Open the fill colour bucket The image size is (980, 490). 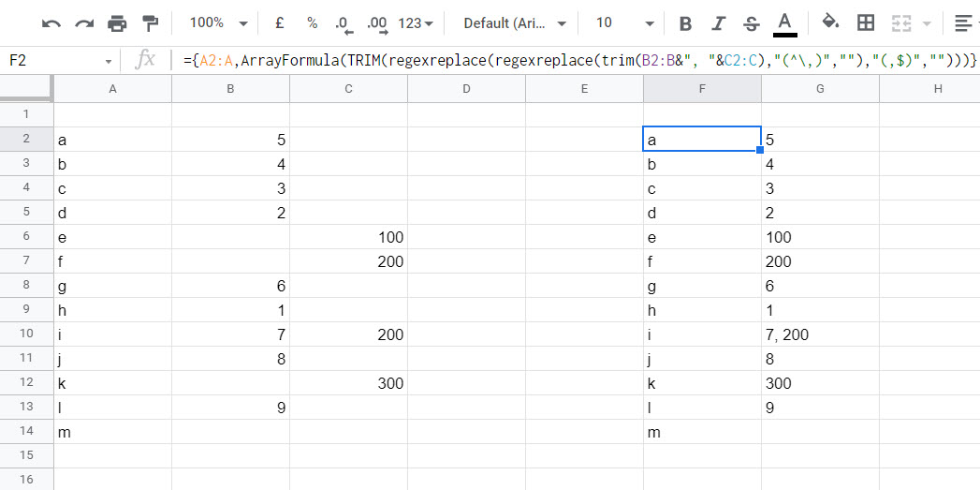[x=830, y=22]
